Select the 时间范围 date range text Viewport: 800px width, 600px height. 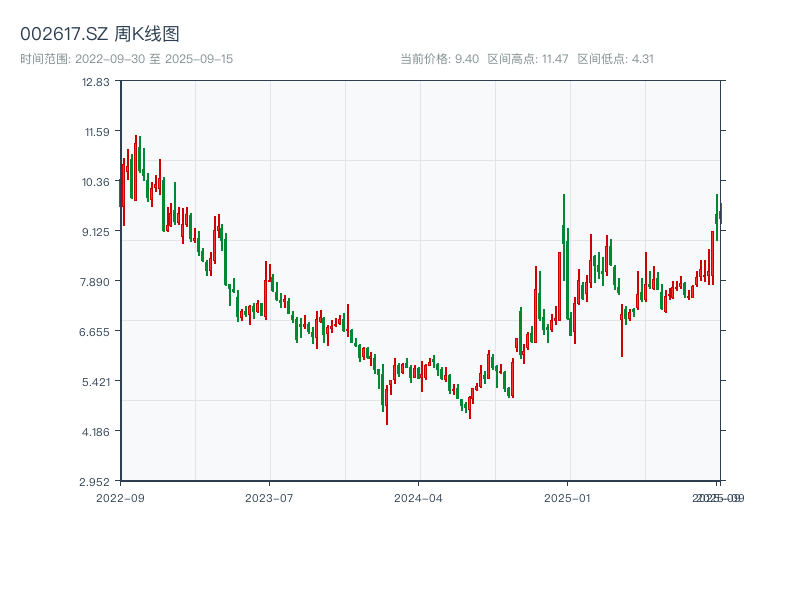(x=126, y=59)
